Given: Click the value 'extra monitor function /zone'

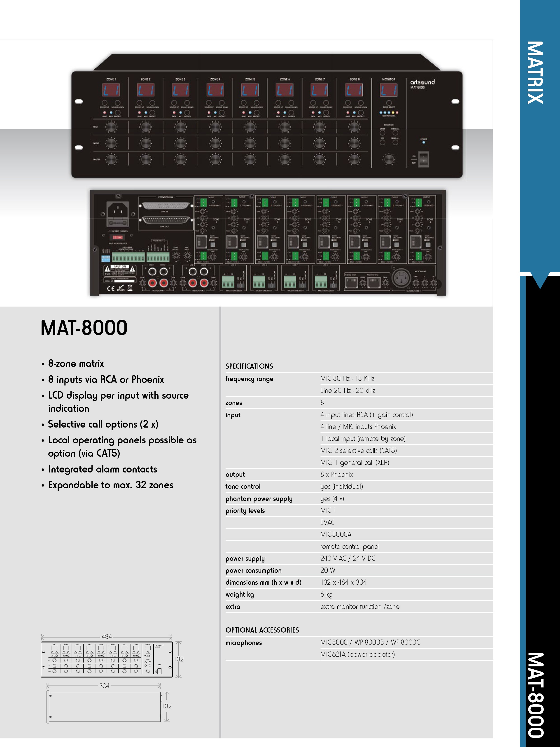Looking at the screenshot, I should point(360,607).
